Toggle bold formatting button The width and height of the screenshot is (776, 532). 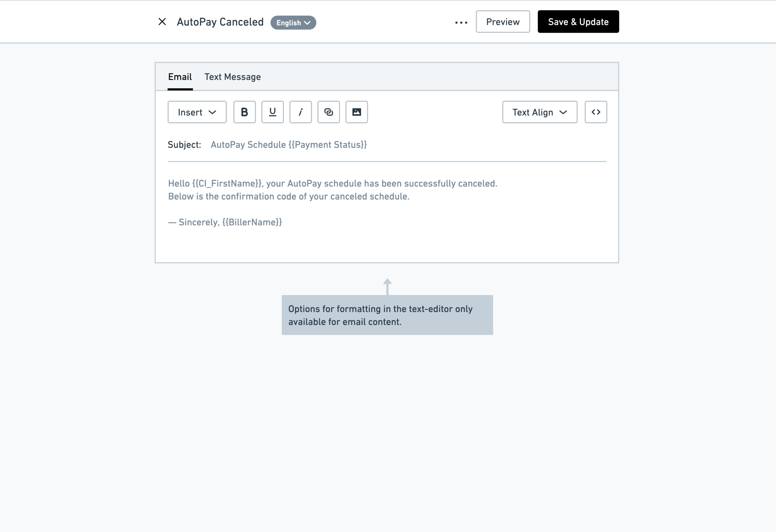point(244,112)
